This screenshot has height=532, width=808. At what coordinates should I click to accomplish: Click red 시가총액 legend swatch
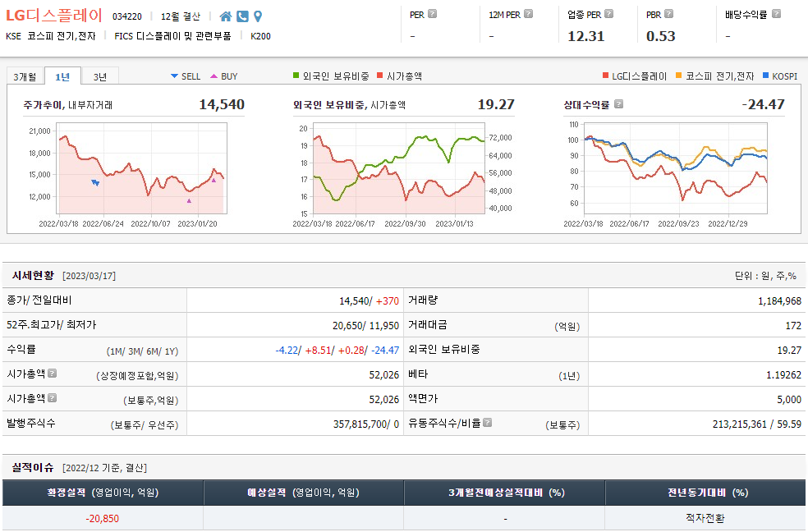coord(380,76)
